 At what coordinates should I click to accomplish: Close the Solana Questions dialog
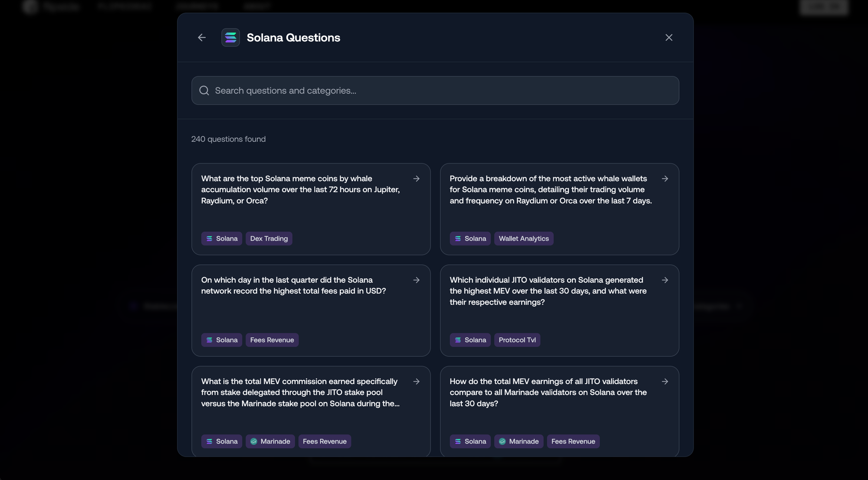coord(669,38)
